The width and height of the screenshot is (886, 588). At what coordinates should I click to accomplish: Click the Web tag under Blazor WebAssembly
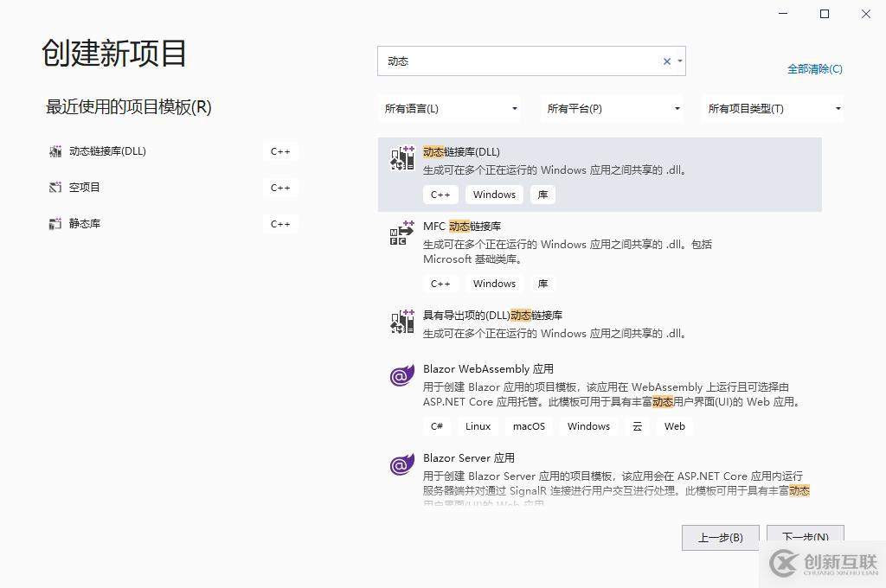[675, 426]
